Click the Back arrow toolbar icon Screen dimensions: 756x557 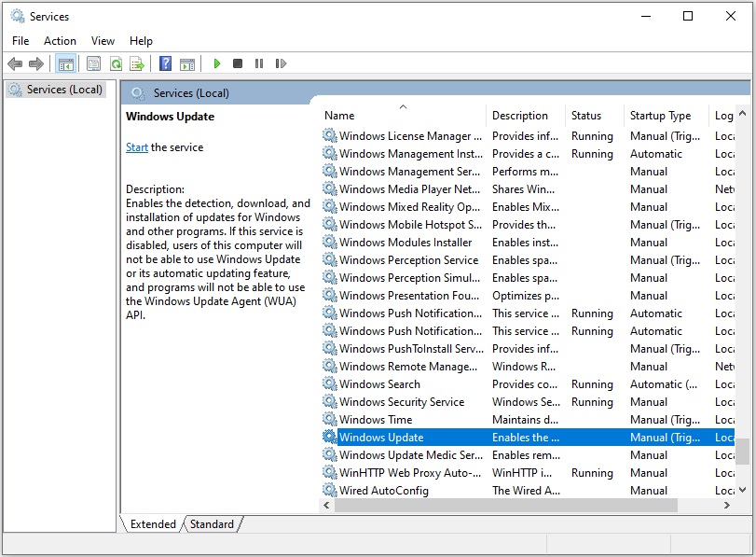click(x=15, y=63)
